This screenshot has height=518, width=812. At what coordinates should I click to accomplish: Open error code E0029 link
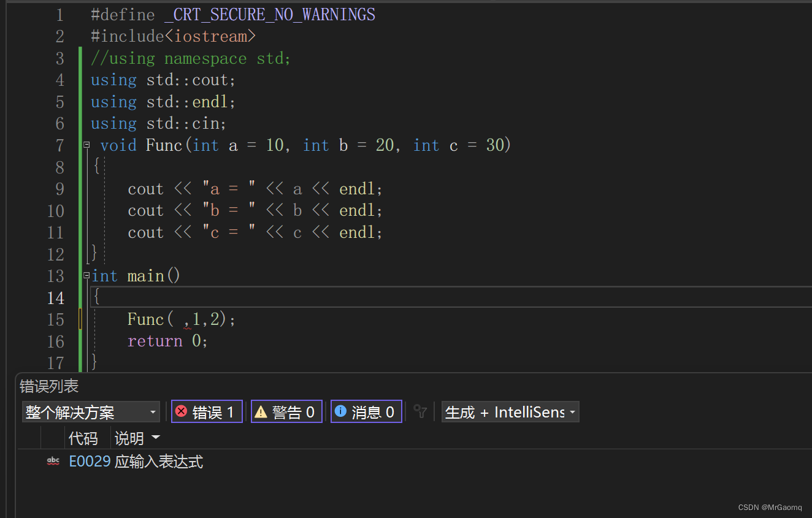(90, 462)
